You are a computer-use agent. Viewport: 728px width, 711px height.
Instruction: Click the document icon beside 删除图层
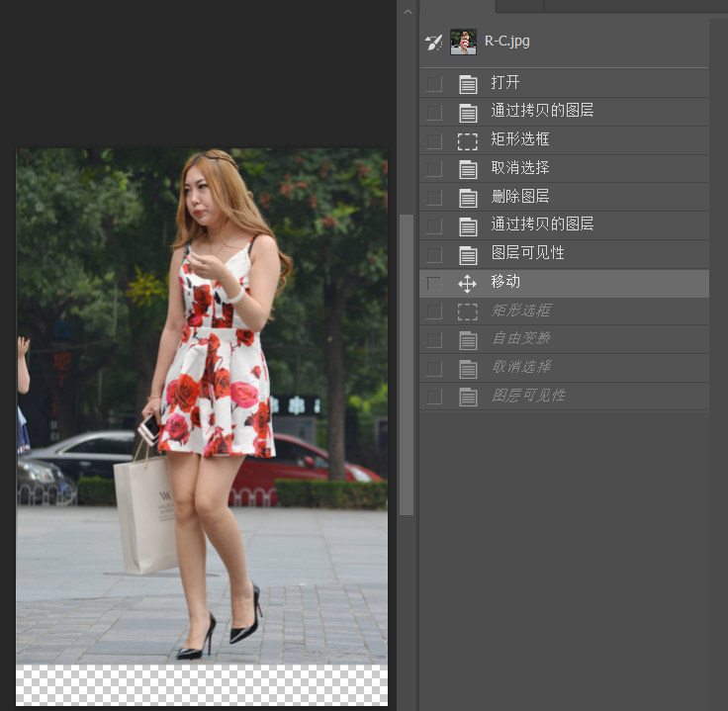(468, 198)
